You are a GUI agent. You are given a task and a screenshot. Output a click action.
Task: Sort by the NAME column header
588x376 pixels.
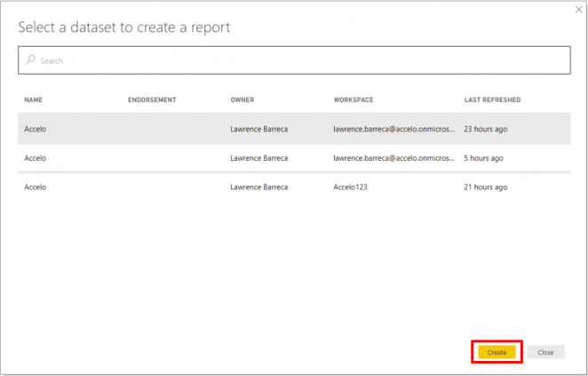coord(34,100)
